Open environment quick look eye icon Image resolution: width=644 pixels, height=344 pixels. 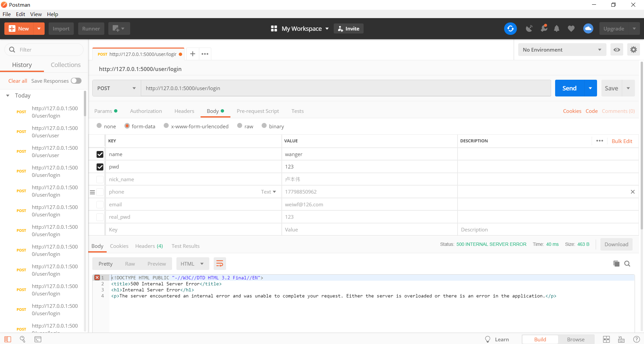click(616, 50)
